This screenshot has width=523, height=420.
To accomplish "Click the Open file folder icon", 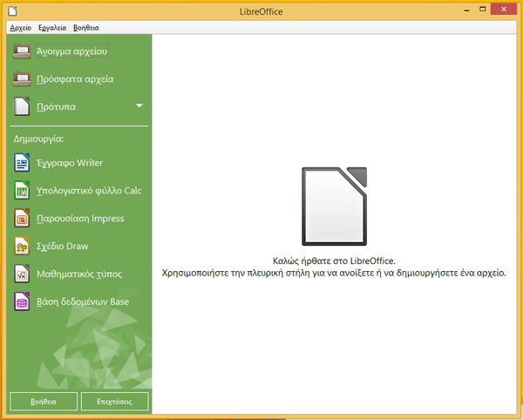I will 22,51.
